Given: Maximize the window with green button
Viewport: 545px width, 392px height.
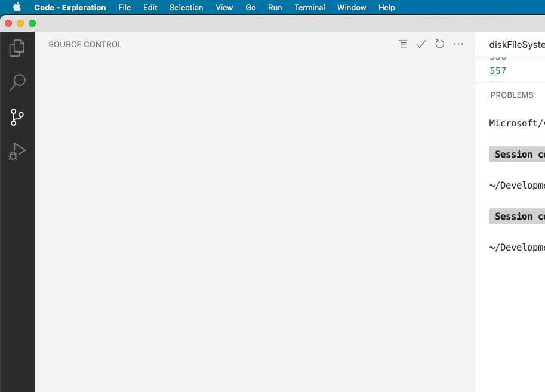Looking at the screenshot, I should (x=32, y=23).
